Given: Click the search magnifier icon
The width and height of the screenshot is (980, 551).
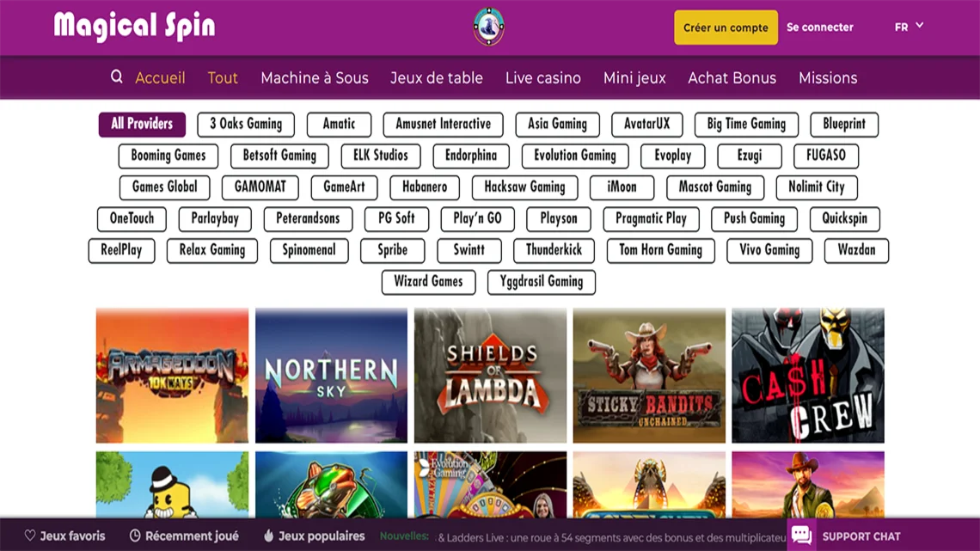Looking at the screenshot, I should (x=116, y=77).
